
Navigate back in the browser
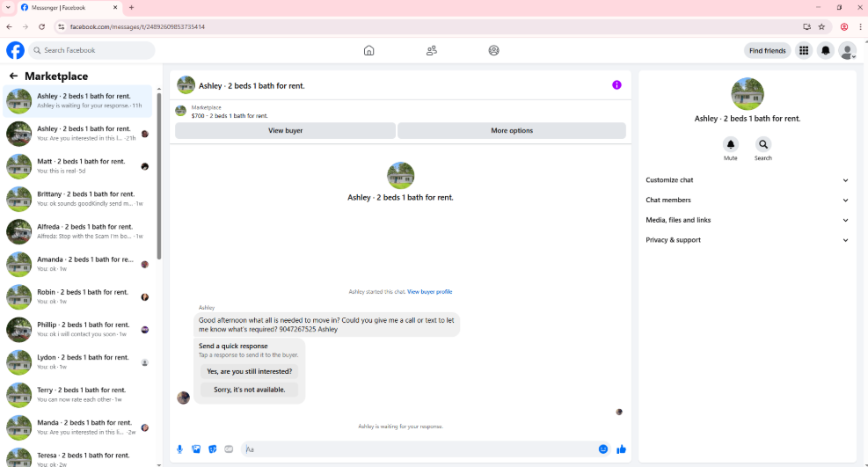pos(10,26)
